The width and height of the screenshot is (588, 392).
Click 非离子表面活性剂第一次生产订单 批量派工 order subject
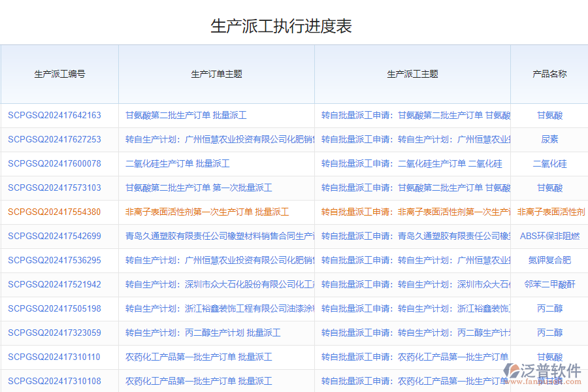[207, 212]
